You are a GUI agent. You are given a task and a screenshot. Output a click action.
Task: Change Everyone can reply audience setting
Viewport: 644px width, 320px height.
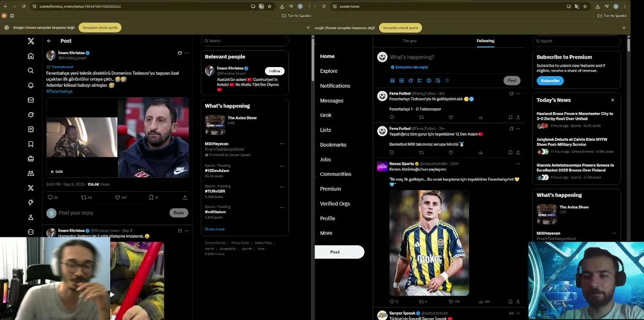tap(409, 67)
